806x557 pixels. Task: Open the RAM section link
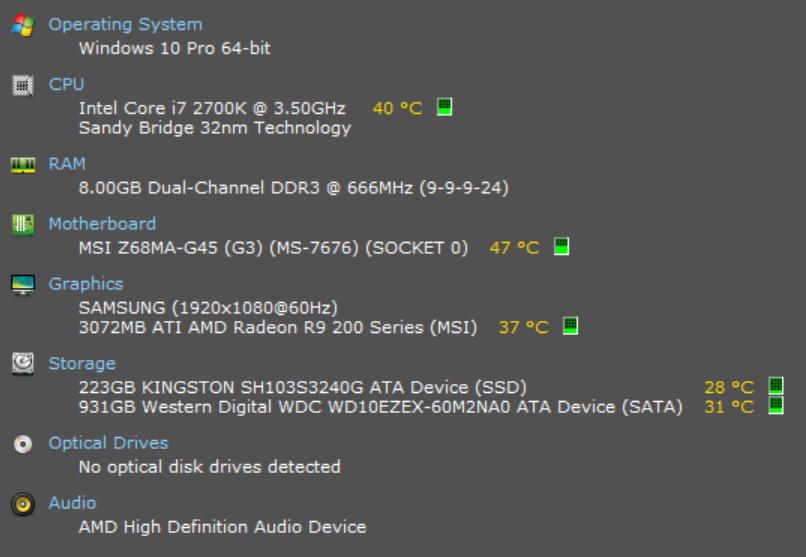(67, 164)
